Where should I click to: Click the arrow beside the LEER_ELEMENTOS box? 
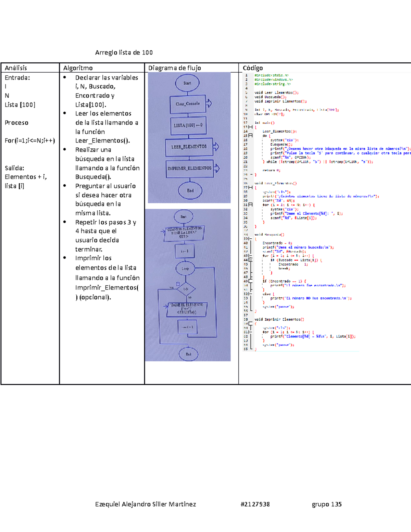(x=216, y=147)
